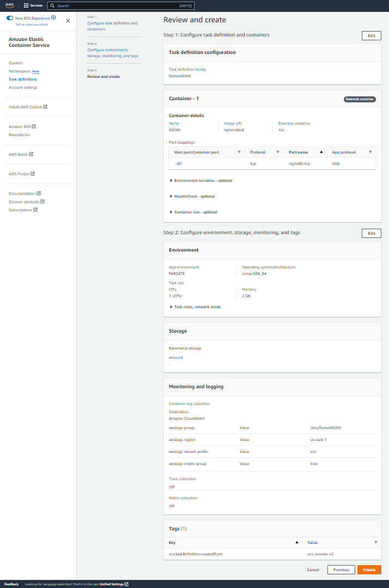Go to Clusters in sidebar

point(16,63)
